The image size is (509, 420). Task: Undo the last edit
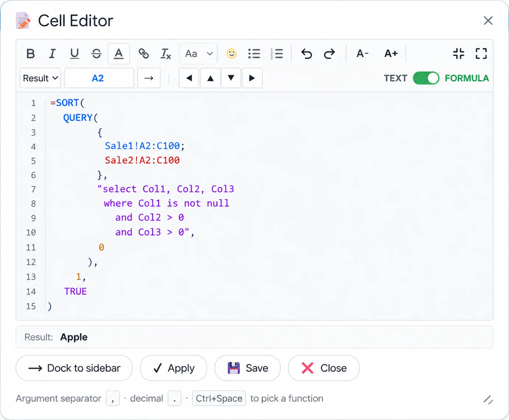(307, 54)
